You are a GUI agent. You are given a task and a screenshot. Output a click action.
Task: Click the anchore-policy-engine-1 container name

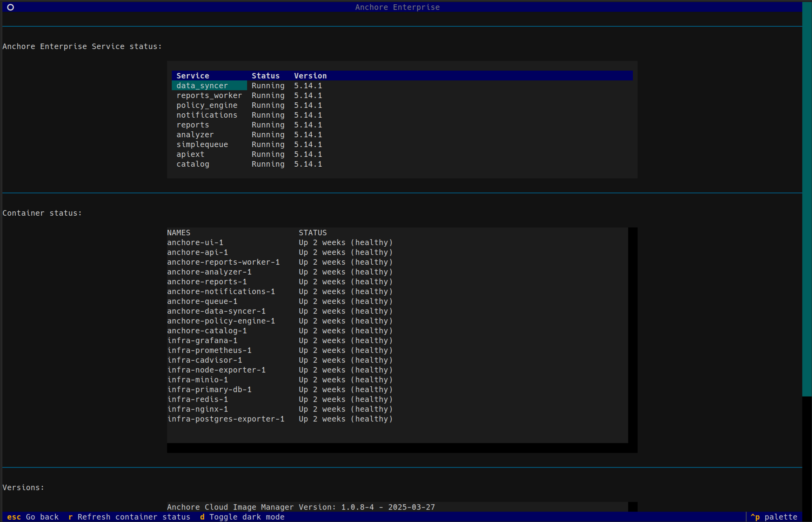click(x=221, y=321)
